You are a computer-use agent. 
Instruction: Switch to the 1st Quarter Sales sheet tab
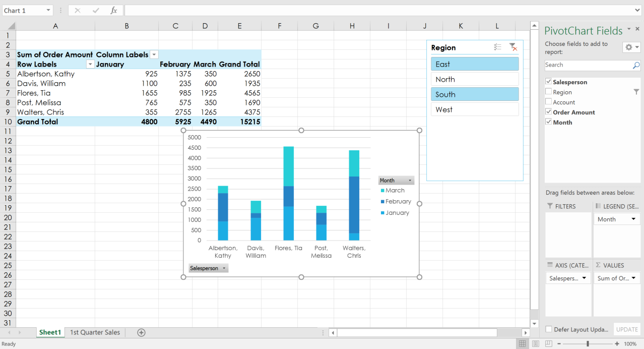[95, 332]
